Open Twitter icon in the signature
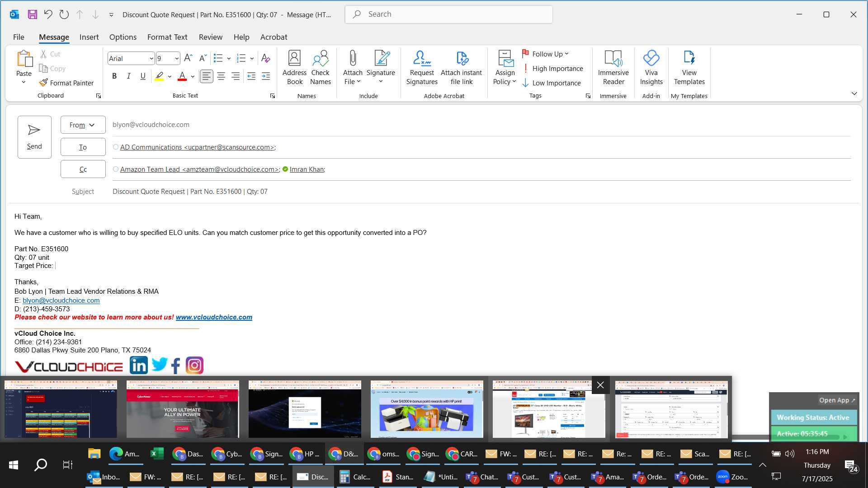This screenshot has height=488, width=868. coord(159,364)
